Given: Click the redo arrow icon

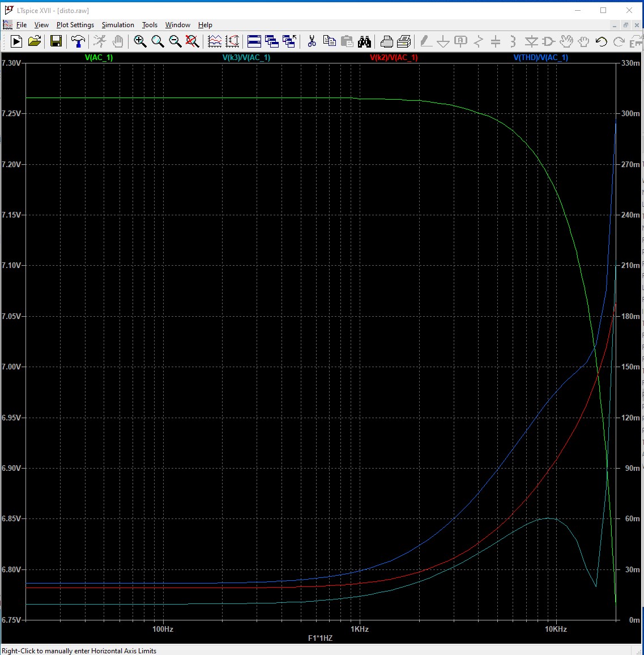Looking at the screenshot, I should click(x=619, y=41).
